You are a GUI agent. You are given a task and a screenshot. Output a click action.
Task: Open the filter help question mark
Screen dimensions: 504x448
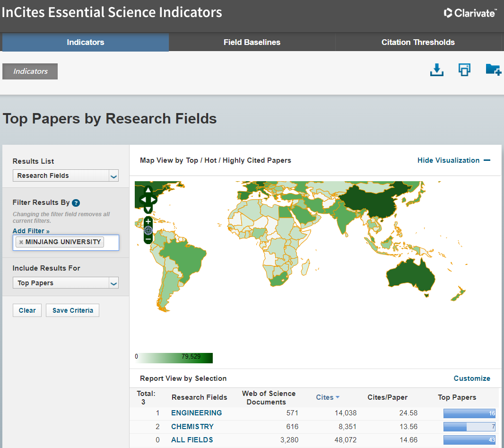[x=76, y=203]
